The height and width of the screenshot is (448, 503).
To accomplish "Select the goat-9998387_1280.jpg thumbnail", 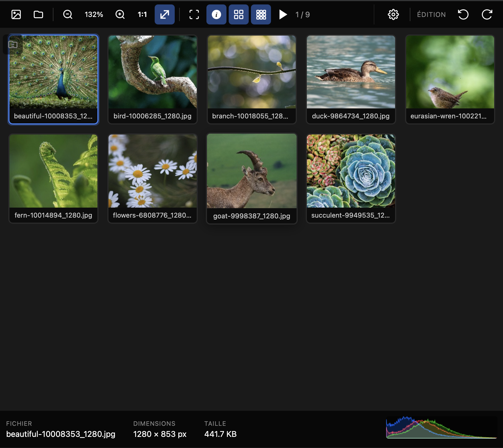I will point(251,178).
